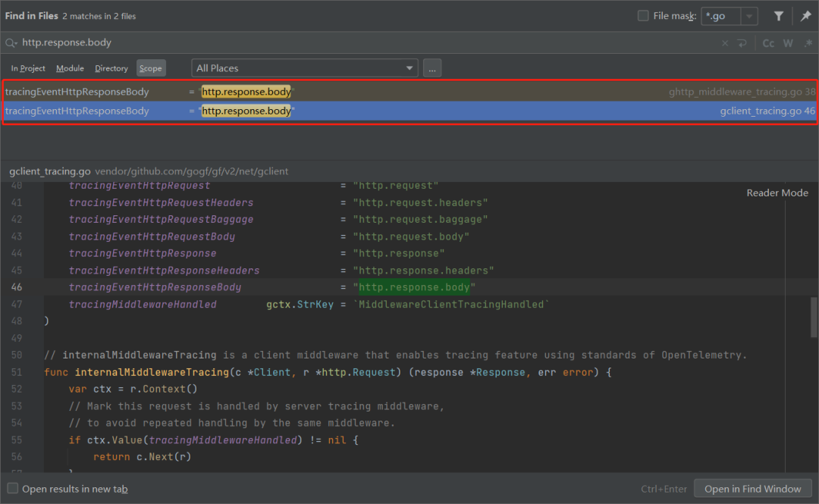819x504 pixels.
Task: Toggle Regex search option
Action: (x=808, y=43)
